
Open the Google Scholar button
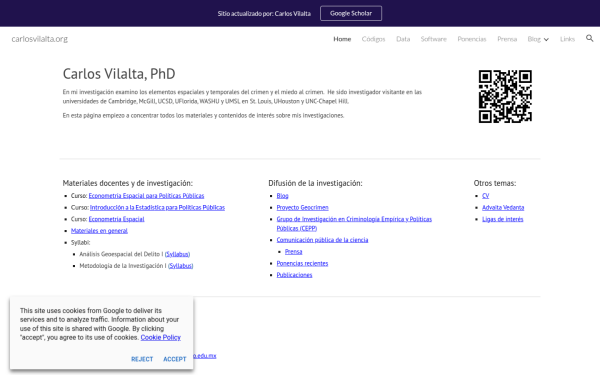point(351,13)
